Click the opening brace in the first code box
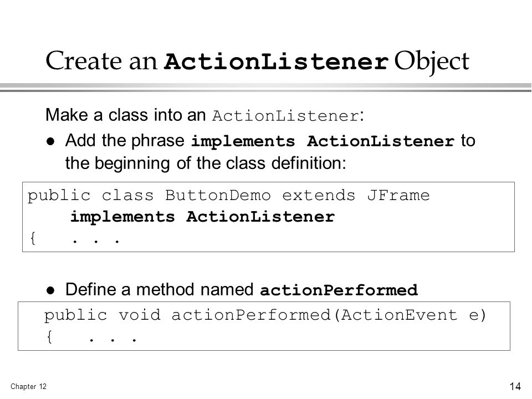 33,238
